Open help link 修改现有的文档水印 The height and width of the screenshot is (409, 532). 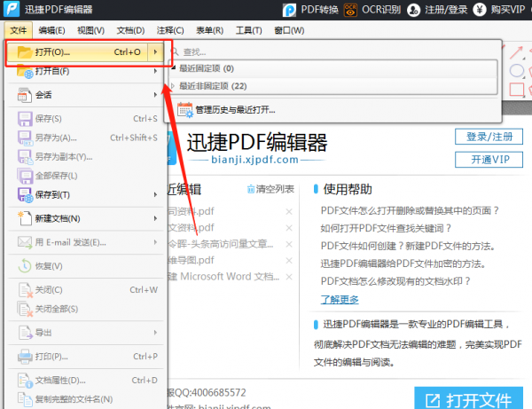[395, 281]
